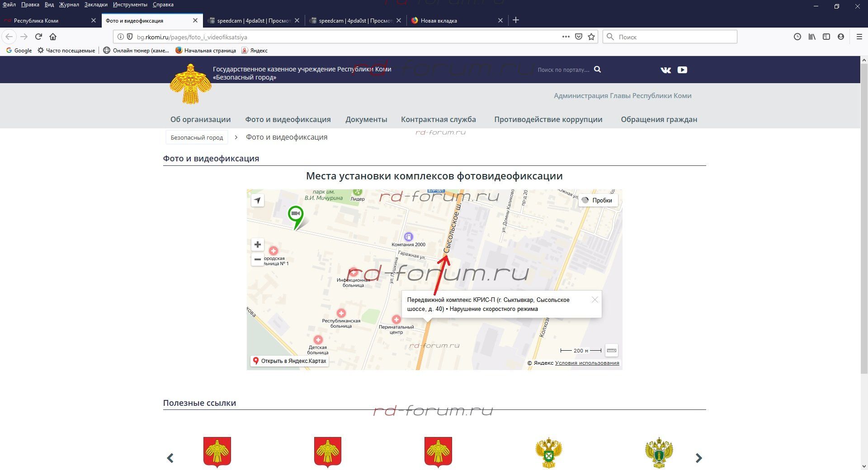Click Открыть в Яндекс.Картах button

[x=289, y=361]
